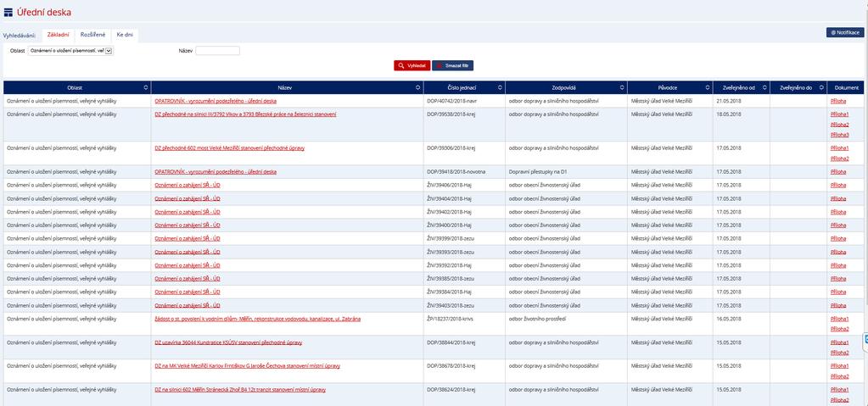Screen dimensions: 868x406
Task: Open Příloha3 for row DOP/39538/2018-krej
Action: pyautogui.click(x=840, y=135)
